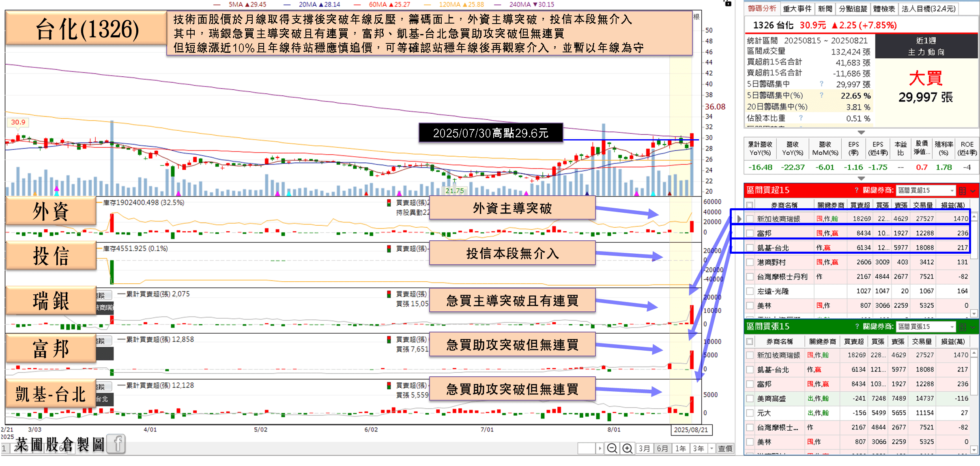This screenshot has width=980, height=466.
Task: Switch to the 重大事件 tab
Action: [797, 9]
